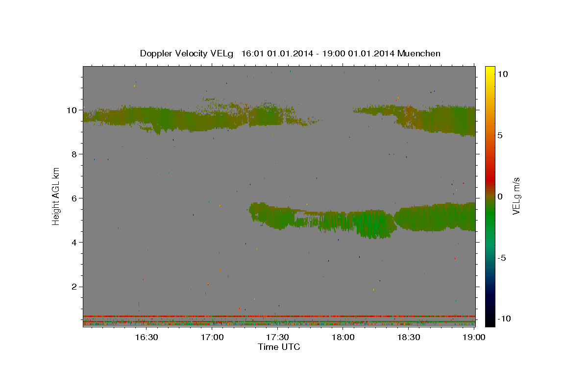The image size is (588, 392).
Task: Click the 16:30 time tick label
Action: (147, 338)
